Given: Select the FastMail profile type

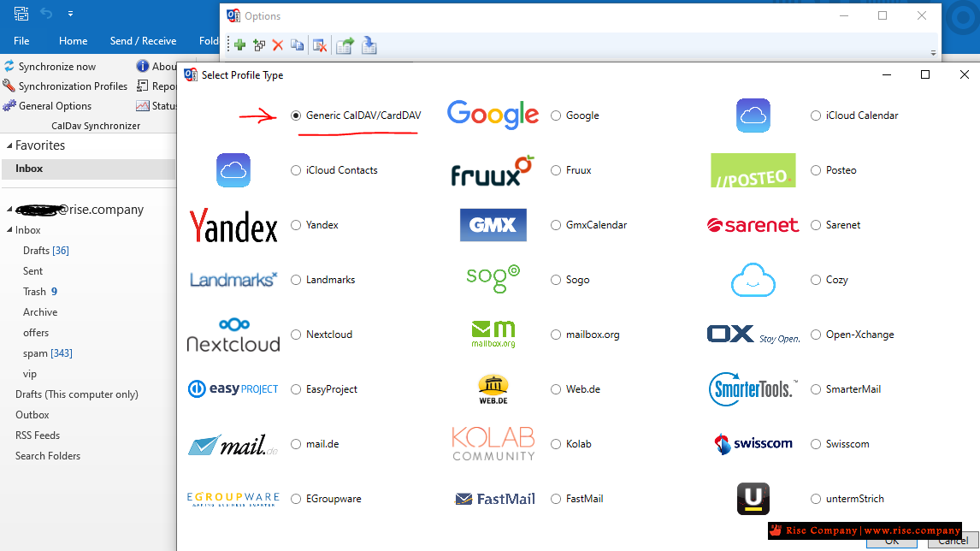Looking at the screenshot, I should pyautogui.click(x=556, y=499).
